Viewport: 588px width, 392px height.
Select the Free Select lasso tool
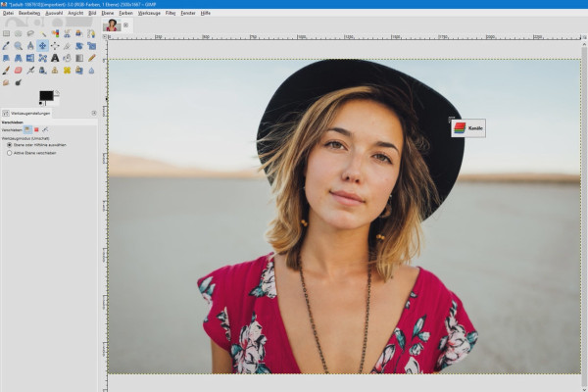(x=30, y=33)
